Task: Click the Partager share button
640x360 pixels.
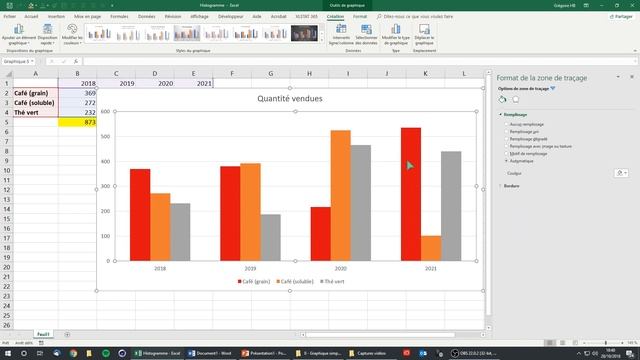Action: 621,16
